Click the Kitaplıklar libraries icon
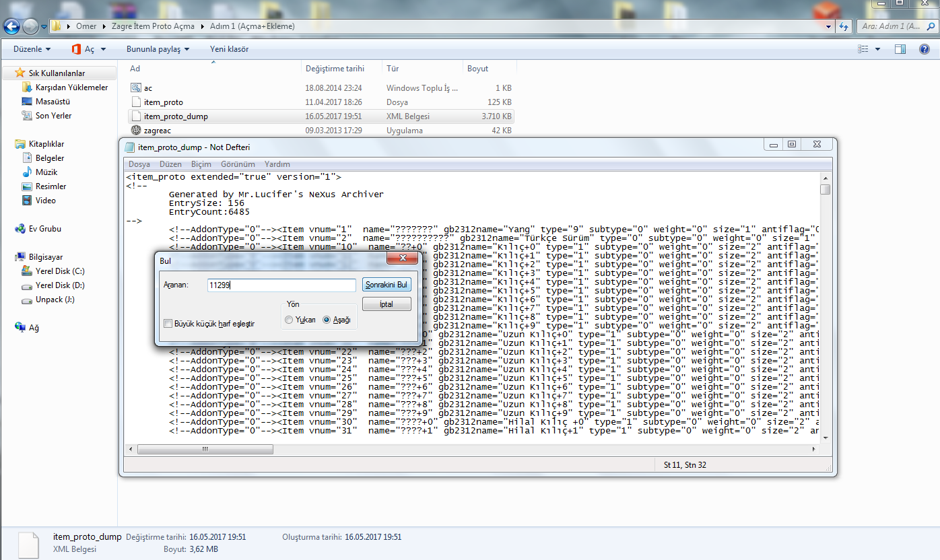The image size is (940, 560). [20, 144]
